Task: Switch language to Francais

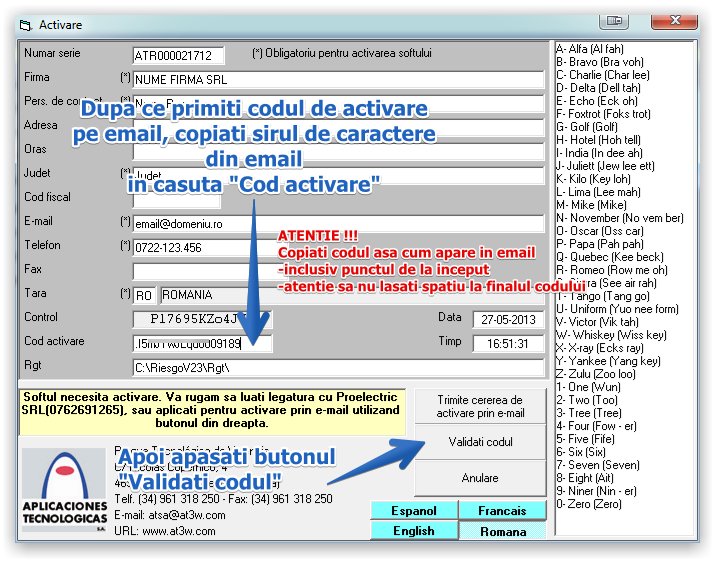Action: click(502, 511)
